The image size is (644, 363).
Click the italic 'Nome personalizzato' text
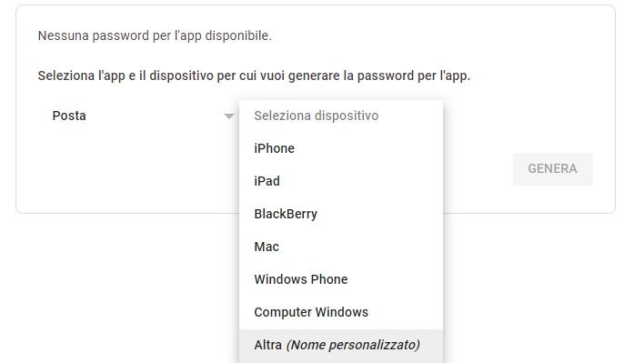click(x=353, y=345)
